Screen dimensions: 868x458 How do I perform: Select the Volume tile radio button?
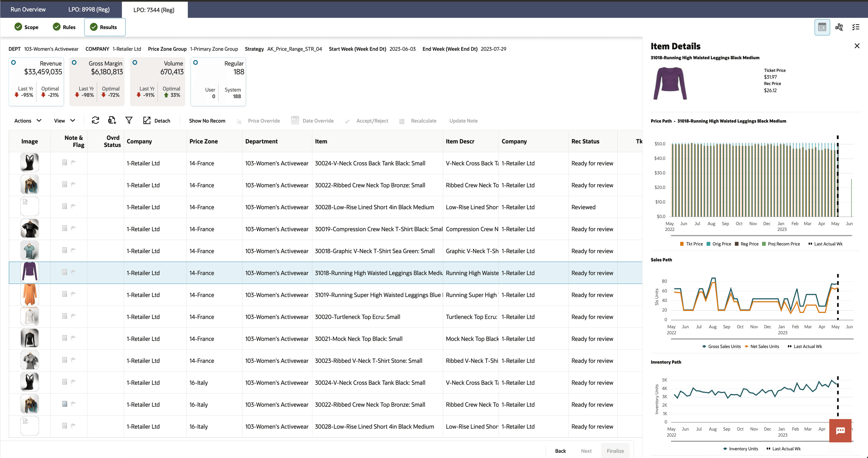pos(135,63)
